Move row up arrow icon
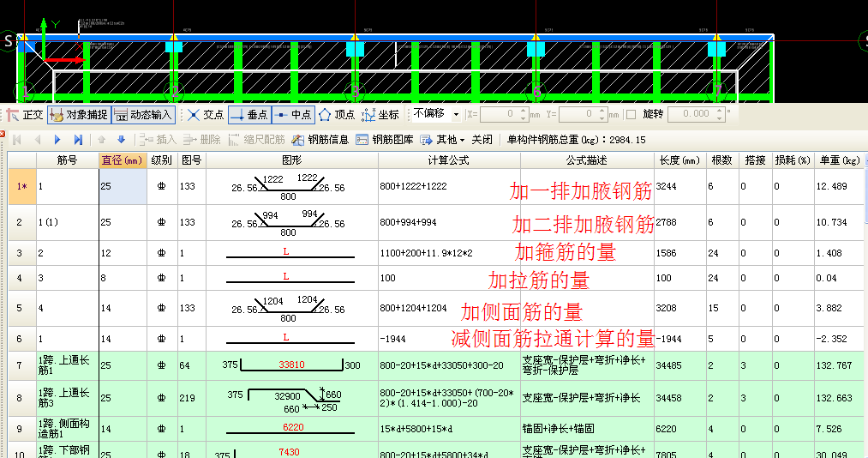This screenshot has height=458, width=868. pyautogui.click(x=101, y=140)
